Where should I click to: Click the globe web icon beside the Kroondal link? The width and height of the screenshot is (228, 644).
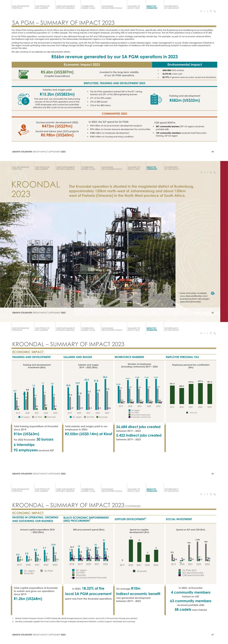click(212, 293)
